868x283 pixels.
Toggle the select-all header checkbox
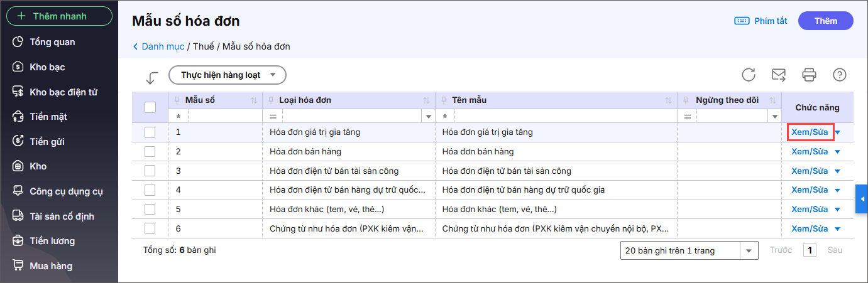tap(150, 107)
